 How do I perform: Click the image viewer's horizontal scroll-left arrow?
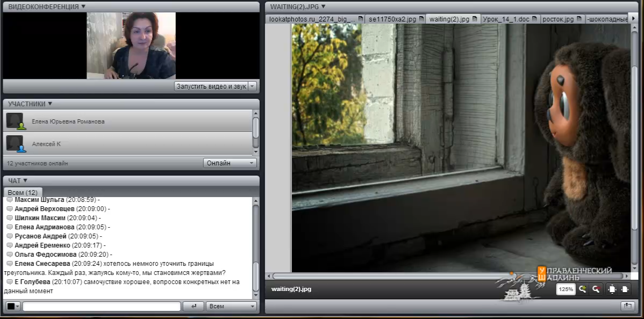point(269,276)
